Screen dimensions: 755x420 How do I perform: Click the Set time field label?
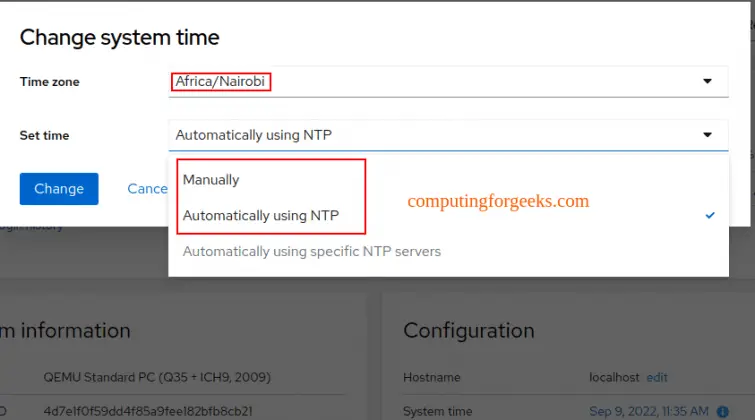coord(45,135)
